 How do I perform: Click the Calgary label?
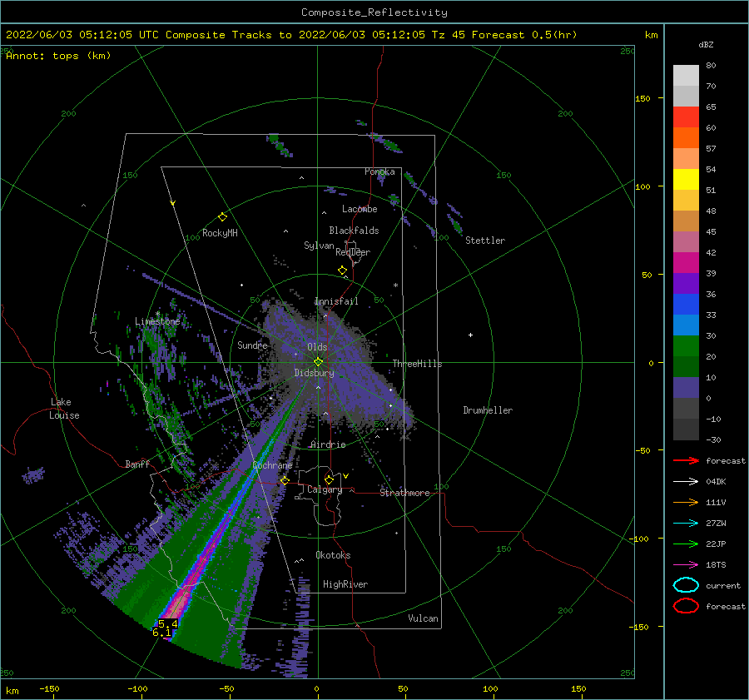click(x=325, y=489)
